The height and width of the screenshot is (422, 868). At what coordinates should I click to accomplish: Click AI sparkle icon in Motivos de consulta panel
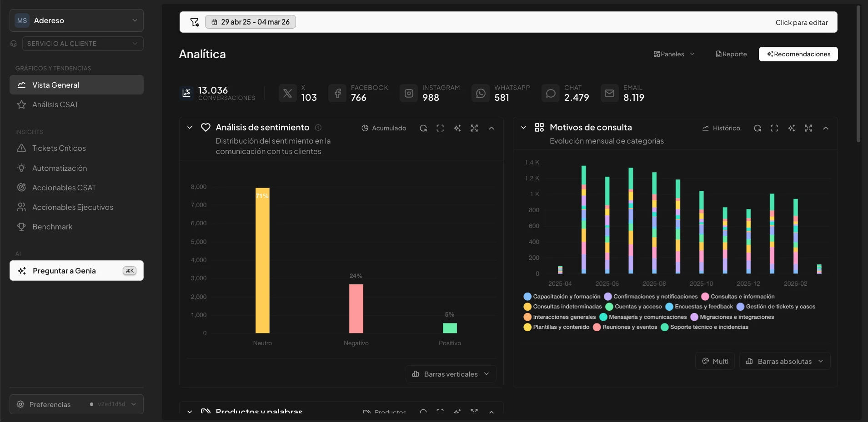(792, 128)
